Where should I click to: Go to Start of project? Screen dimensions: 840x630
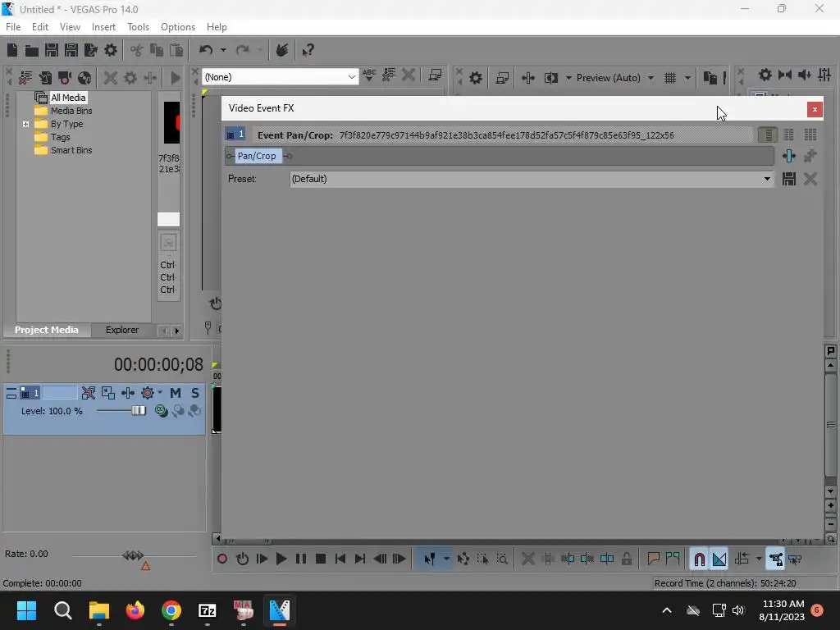(x=340, y=559)
